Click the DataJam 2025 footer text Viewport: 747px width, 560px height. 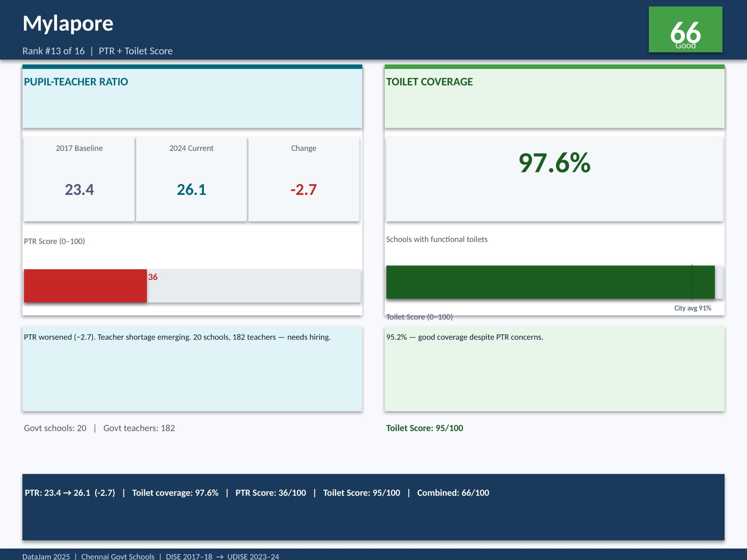[x=46, y=556]
